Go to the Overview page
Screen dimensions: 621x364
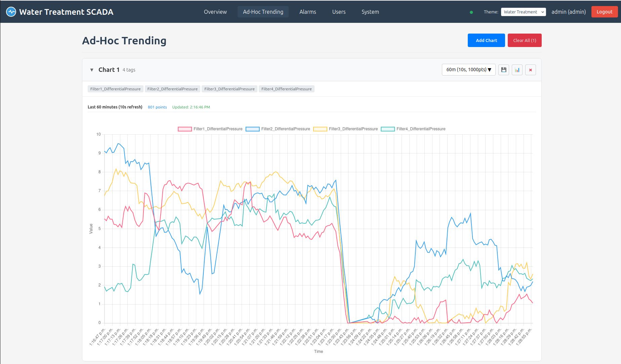215,12
